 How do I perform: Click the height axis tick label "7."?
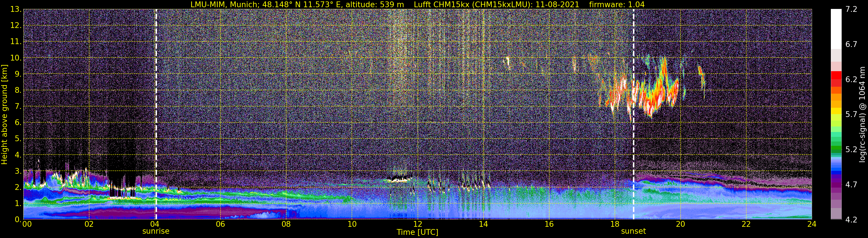pyautogui.click(x=18, y=107)
